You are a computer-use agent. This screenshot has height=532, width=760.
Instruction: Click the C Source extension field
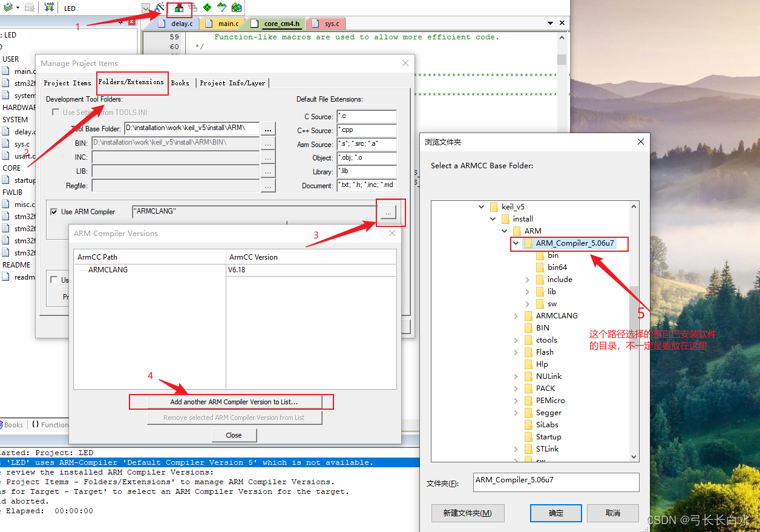coord(367,116)
